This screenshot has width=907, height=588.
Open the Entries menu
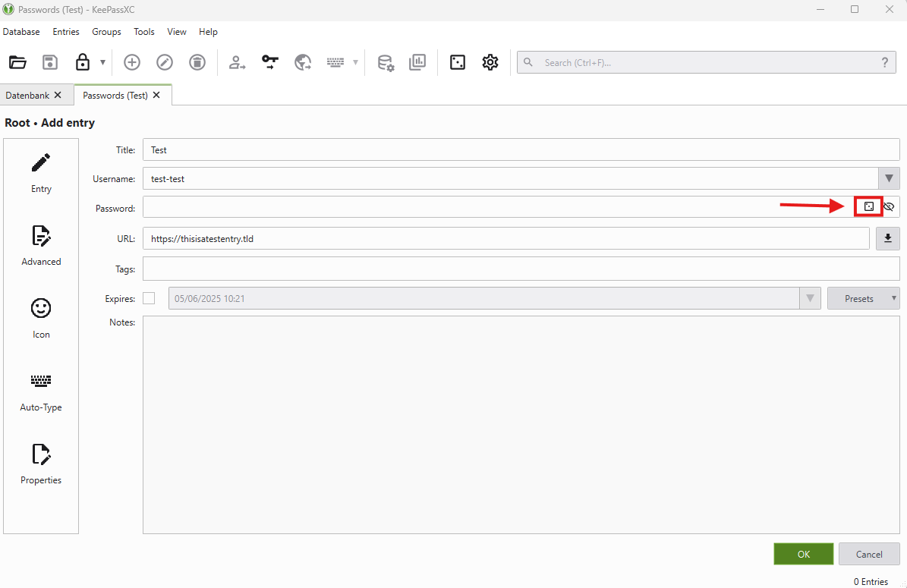tap(66, 32)
